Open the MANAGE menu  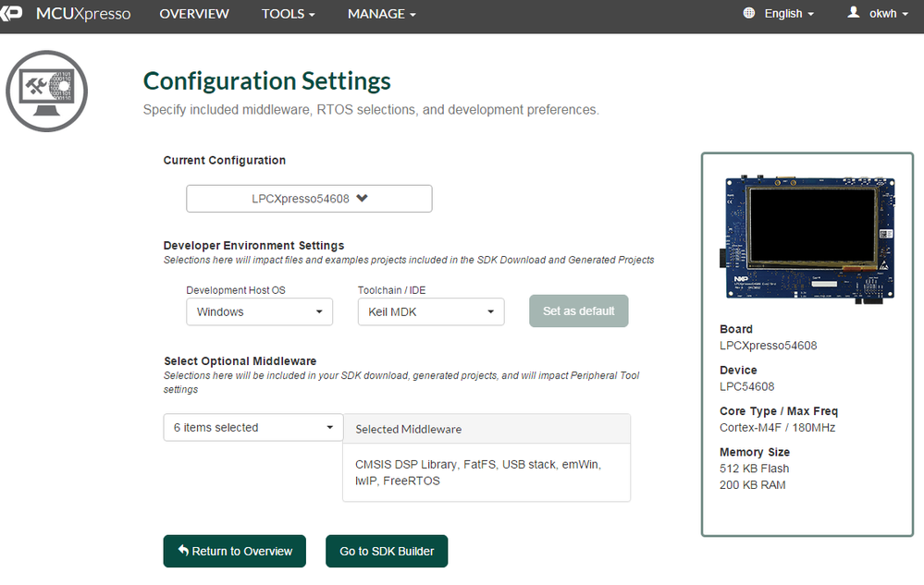381,14
